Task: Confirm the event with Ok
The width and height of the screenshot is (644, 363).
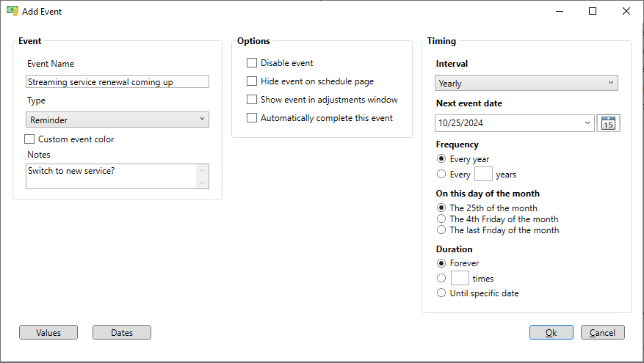Action: coord(551,333)
